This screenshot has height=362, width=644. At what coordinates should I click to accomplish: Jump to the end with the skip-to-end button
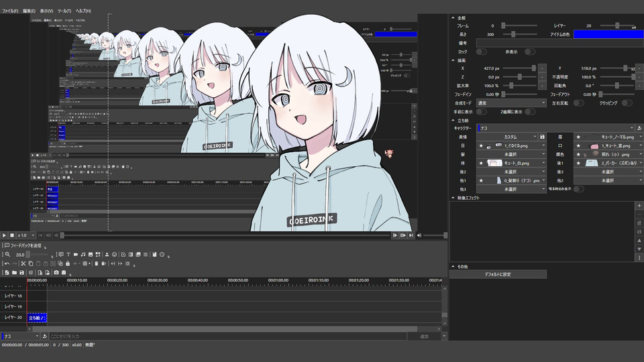411,235
